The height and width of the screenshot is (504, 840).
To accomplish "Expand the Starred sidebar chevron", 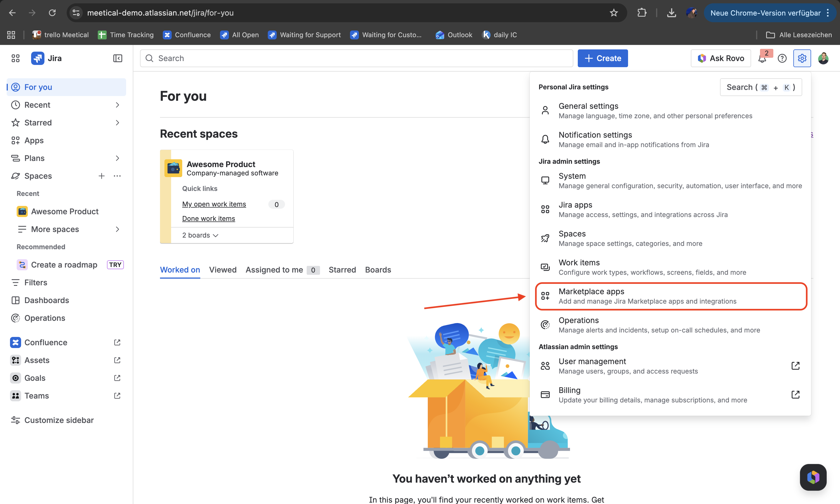I will pos(117,123).
